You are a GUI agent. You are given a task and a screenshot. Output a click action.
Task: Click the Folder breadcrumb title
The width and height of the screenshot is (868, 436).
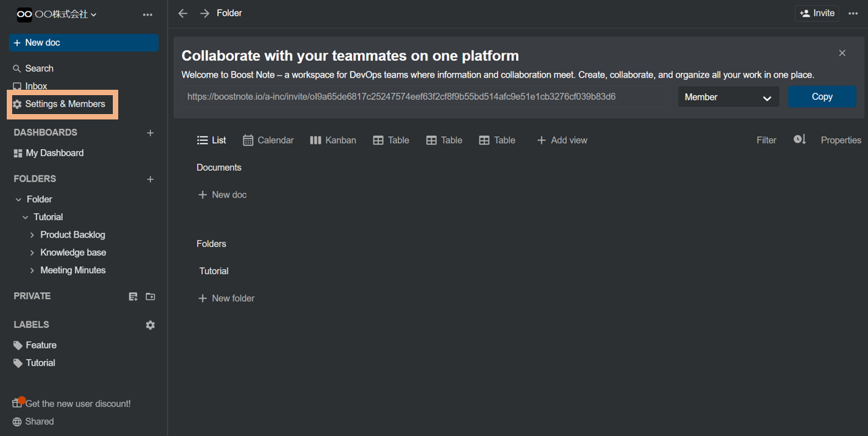click(230, 13)
